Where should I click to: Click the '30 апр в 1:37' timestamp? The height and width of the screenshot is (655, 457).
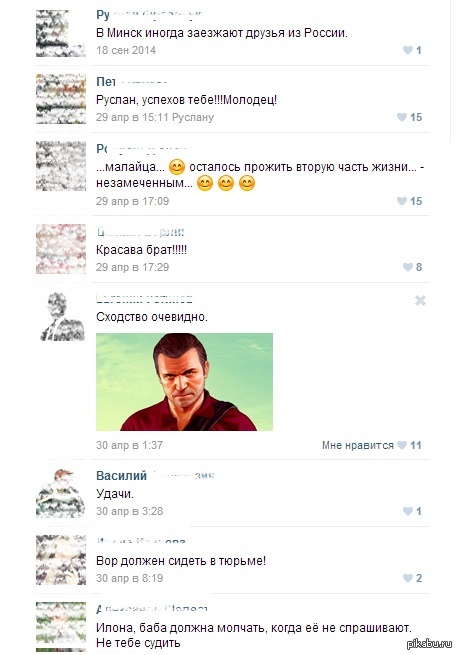tap(129, 445)
